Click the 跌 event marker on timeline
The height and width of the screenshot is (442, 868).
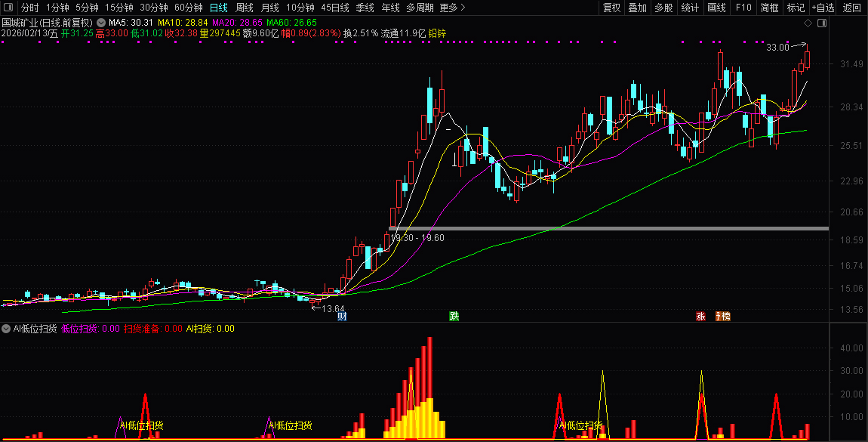tap(454, 317)
